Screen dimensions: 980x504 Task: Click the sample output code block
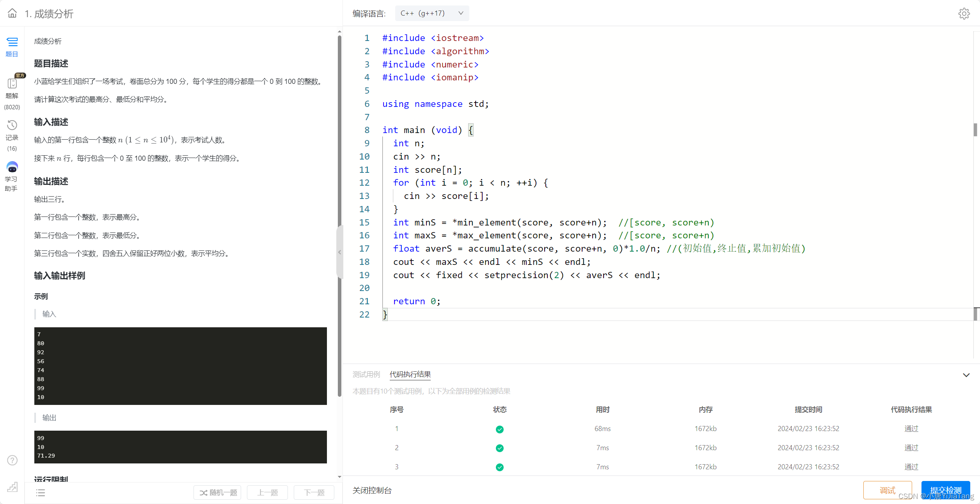click(180, 447)
